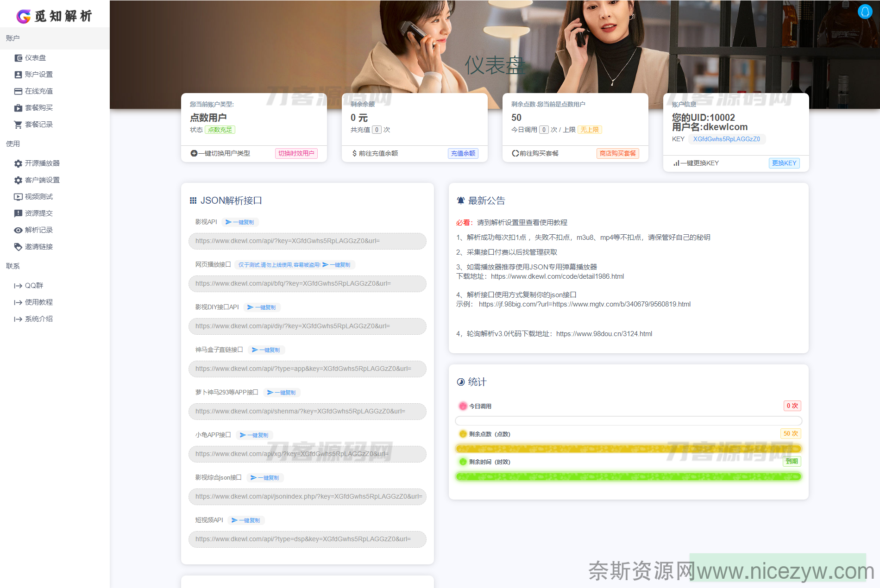The height and width of the screenshot is (588, 880).
Task: Click the dashboard icon beside 仪表盘
Action: pyautogui.click(x=18, y=58)
